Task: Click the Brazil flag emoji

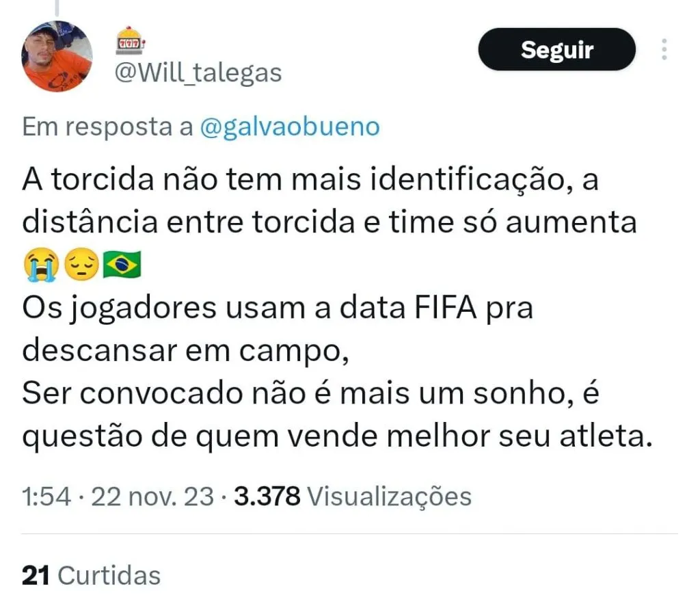Action: coord(122,265)
